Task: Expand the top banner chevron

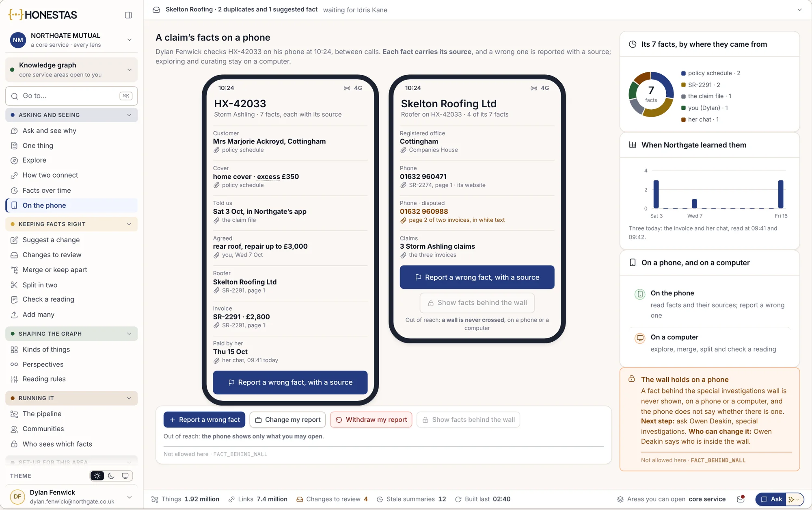Action: click(799, 10)
